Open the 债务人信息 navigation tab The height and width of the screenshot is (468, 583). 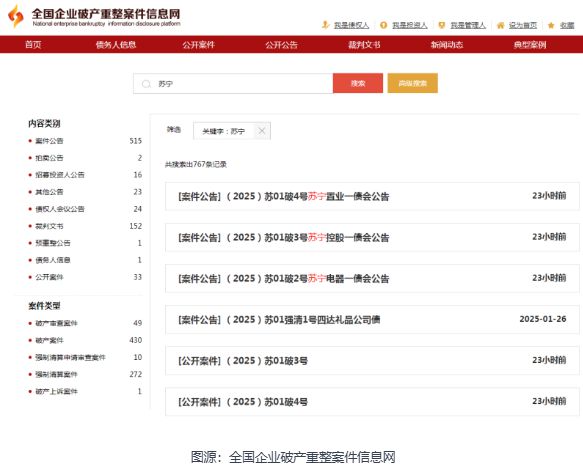click(x=116, y=45)
